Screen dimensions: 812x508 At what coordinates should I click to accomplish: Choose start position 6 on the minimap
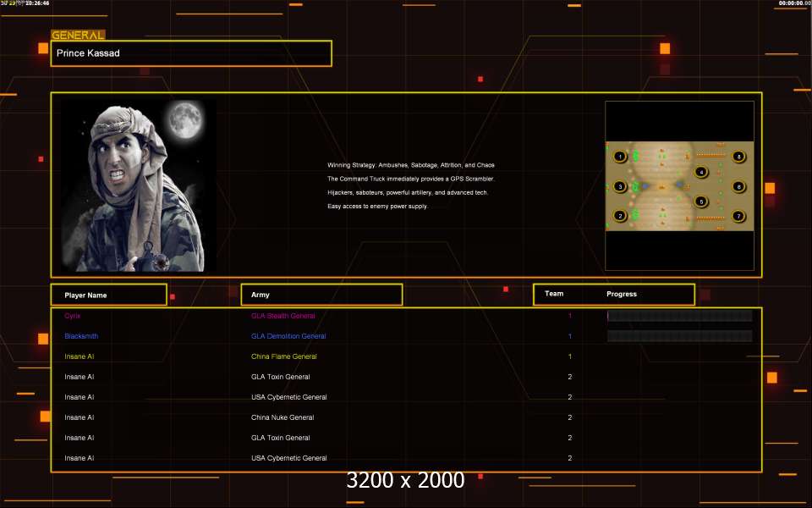(x=738, y=186)
